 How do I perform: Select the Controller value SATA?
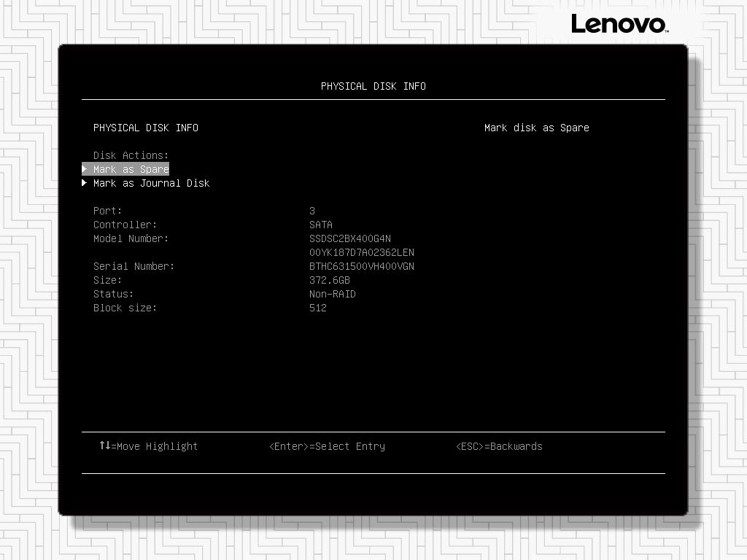tap(321, 225)
